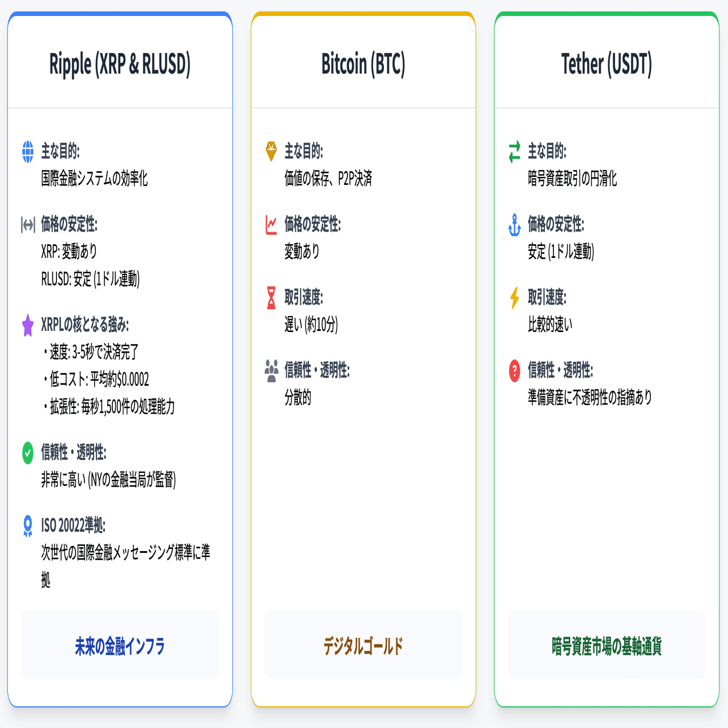Click the red question mark icon on Tether card
728x728 pixels.
(x=514, y=369)
